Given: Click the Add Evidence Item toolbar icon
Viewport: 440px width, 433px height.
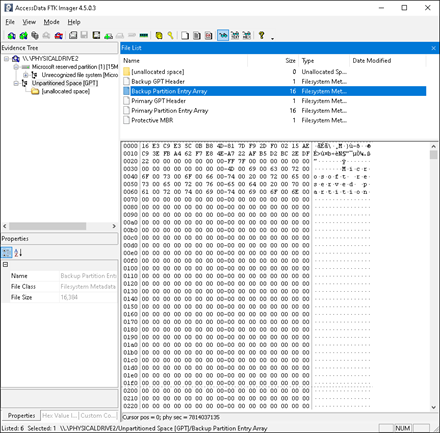Looking at the screenshot, I should click(x=12, y=35).
